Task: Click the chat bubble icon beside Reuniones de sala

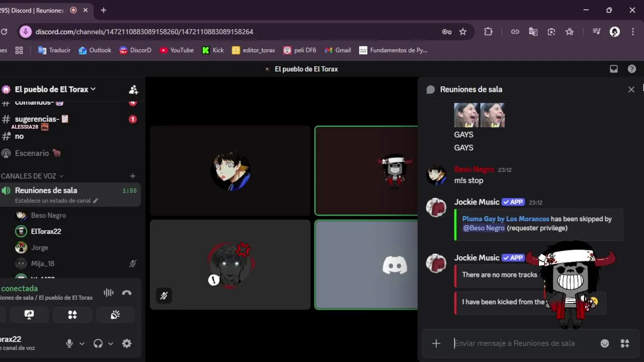Action: click(x=430, y=89)
